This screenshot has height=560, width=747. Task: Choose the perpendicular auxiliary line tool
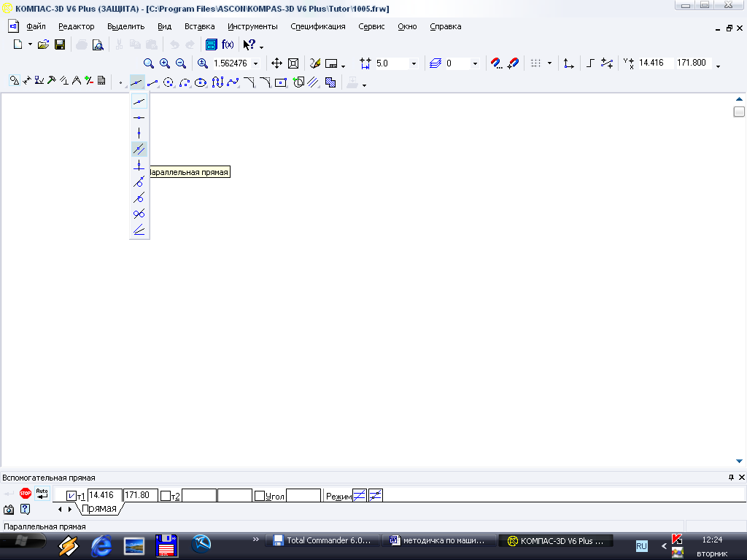(x=139, y=166)
